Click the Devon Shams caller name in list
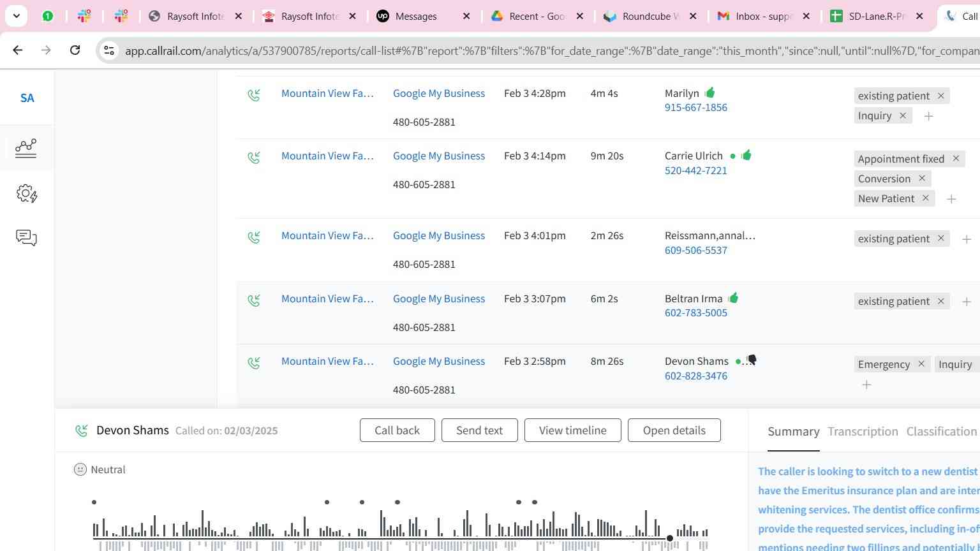 (x=696, y=362)
